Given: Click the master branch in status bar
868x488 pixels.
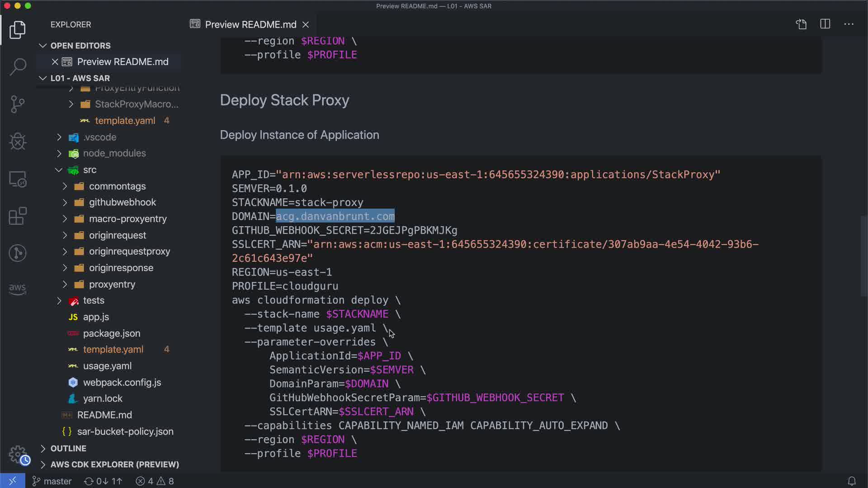Looking at the screenshot, I should tap(52, 481).
